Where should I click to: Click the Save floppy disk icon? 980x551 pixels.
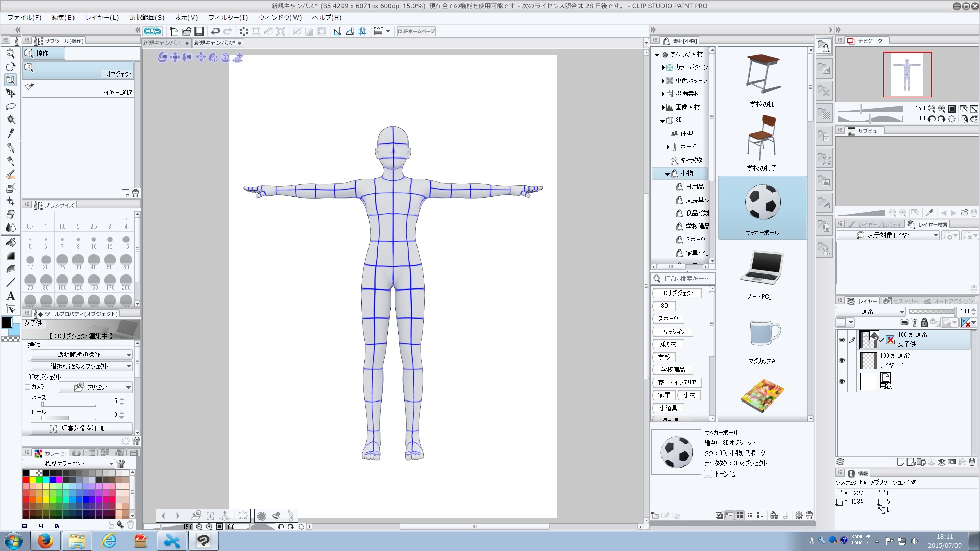click(199, 31)
